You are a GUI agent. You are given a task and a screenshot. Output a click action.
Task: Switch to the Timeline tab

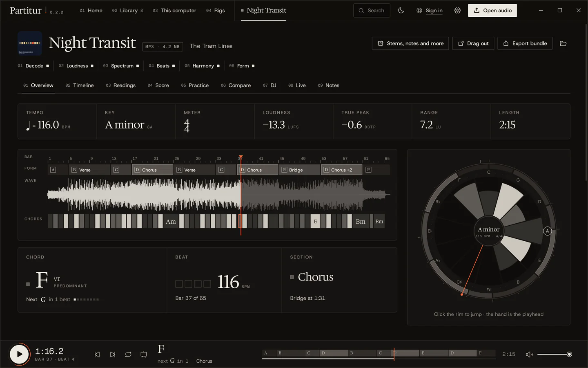(80, 85)
